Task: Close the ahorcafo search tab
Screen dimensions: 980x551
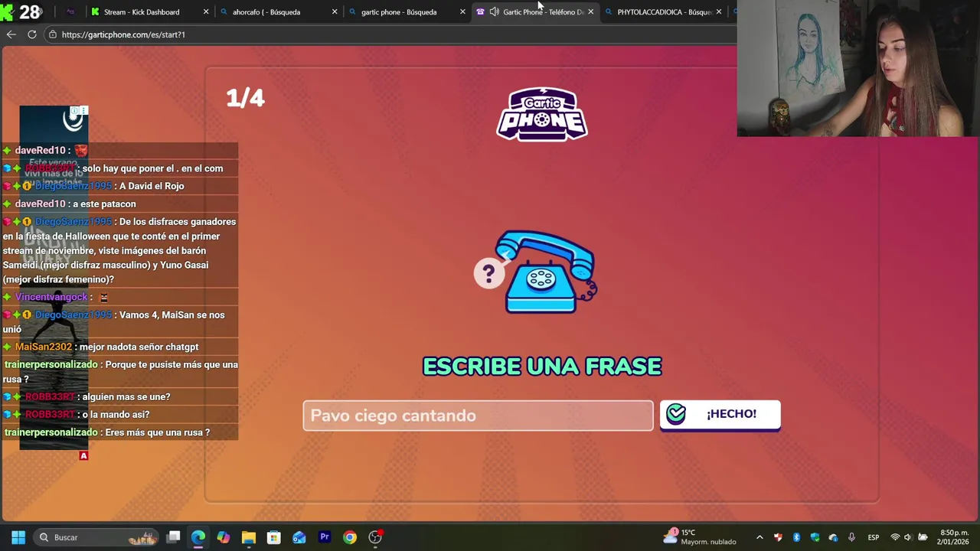Action: (x=335, y=11)
